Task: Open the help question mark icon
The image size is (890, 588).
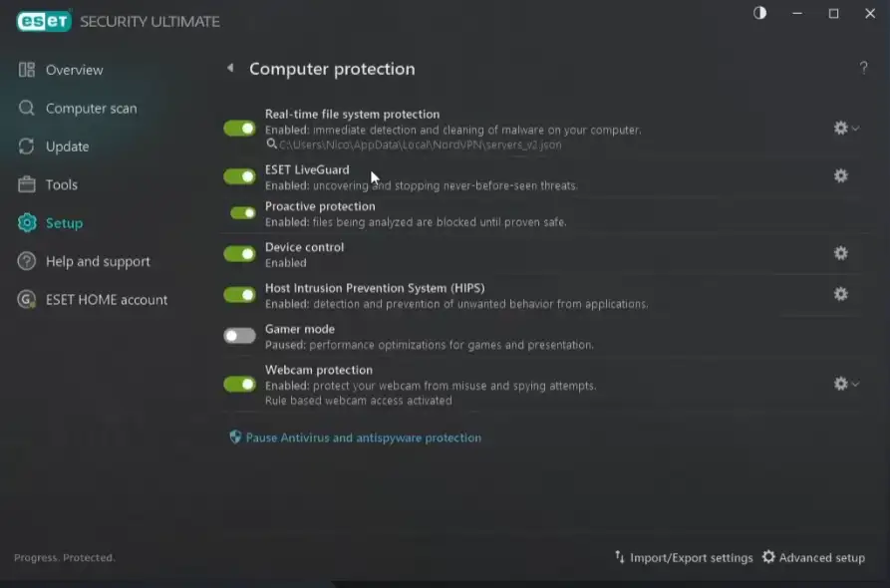Action: (863, 68)
